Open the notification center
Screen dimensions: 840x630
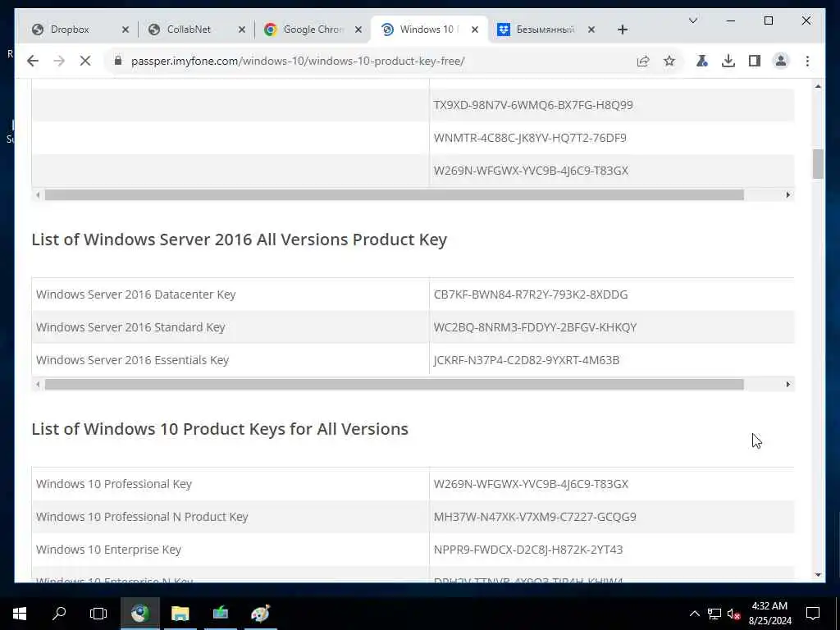813,614
